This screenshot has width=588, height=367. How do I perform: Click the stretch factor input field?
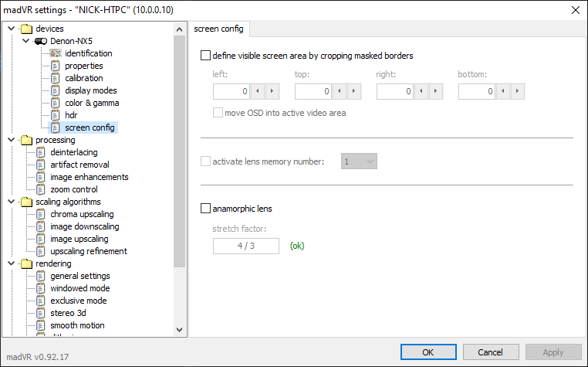(x=246, y=246)
